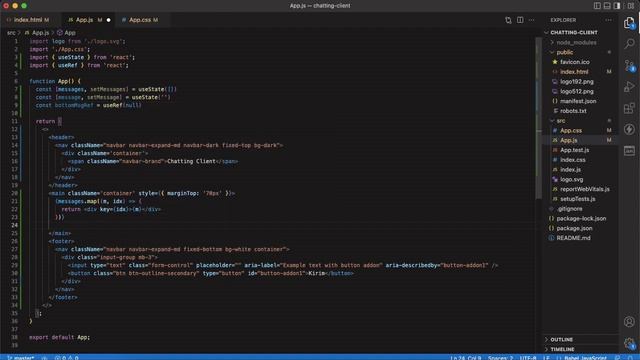Click App.js in the breadcrumb
Screen dimensions: 640x360
tap(40, 33)
